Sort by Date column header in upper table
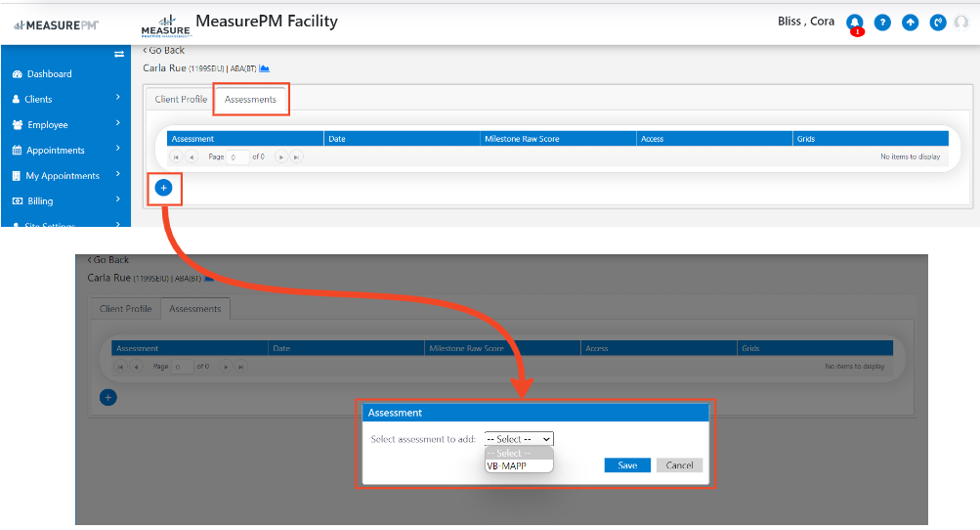 (x=402, y=139)
